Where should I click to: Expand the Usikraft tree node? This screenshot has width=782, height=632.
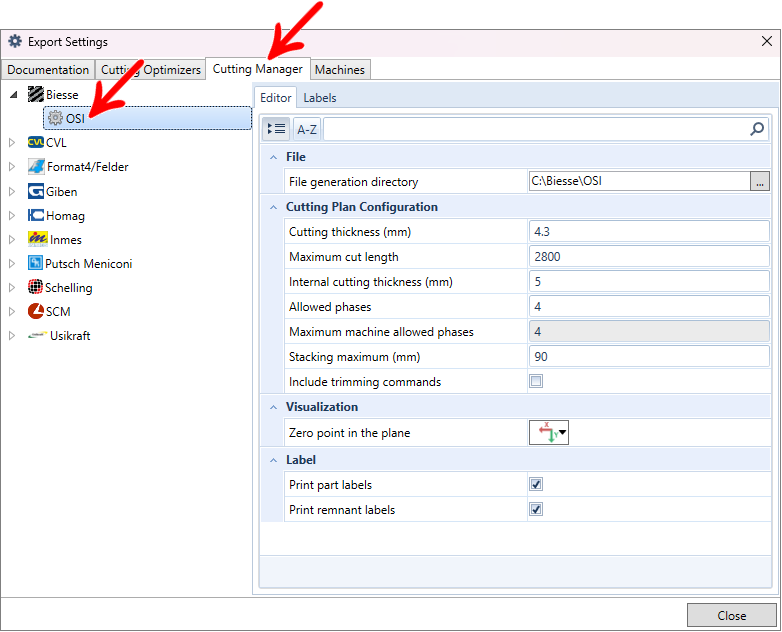click(12, 335)
